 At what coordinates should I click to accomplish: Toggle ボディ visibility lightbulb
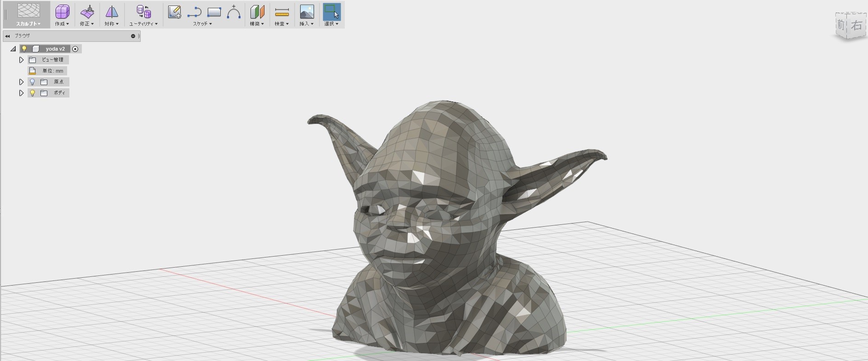point(32,93)
